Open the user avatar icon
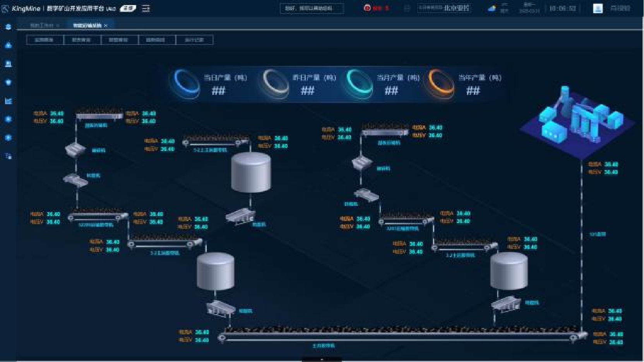Screen dimensions: 644x362 [x=598, y=9]
